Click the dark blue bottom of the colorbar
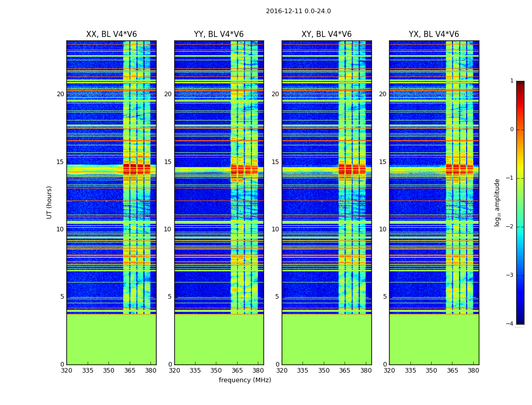Screen dimensions: 532x405 (520, 319)
